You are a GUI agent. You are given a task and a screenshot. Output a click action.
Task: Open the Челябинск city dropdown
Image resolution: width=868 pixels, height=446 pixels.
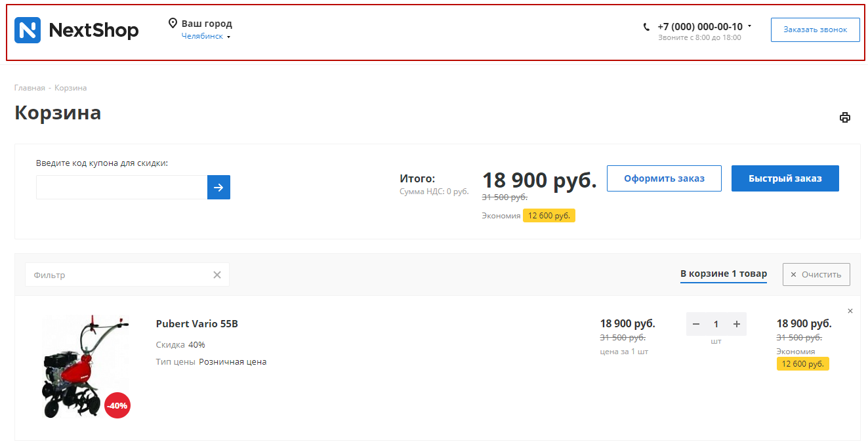pos(206,37)
